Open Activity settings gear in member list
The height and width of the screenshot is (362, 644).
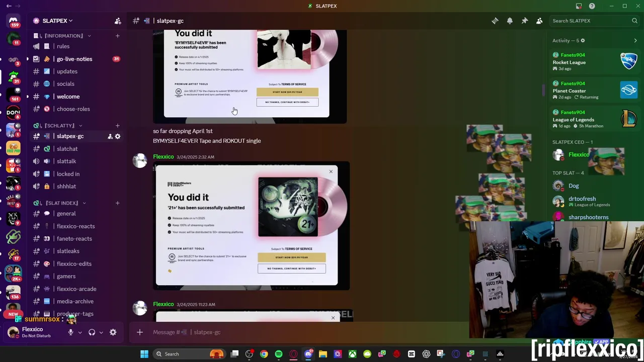[583, 41]
